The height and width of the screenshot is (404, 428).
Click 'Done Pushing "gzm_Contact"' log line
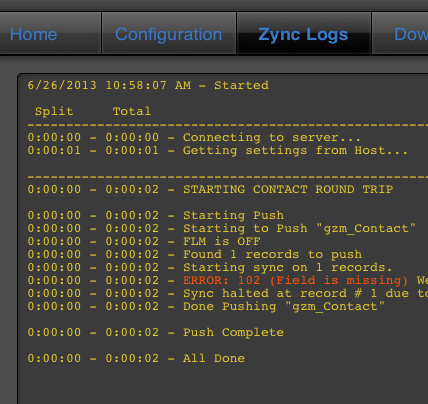[x=206, y=306]
